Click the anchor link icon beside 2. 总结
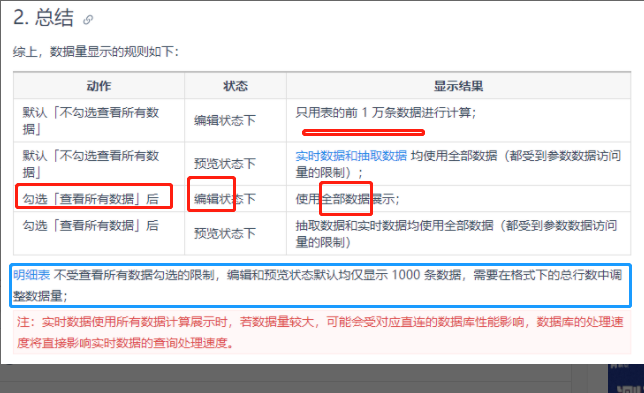644x393 pixels. coord(88,19)
